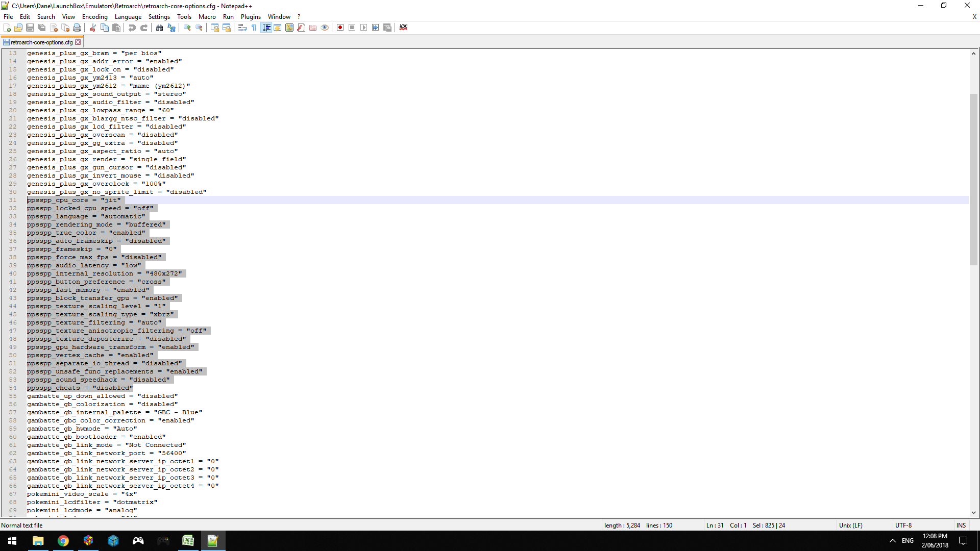Cut selection with the scissors icon

point(93,28)
